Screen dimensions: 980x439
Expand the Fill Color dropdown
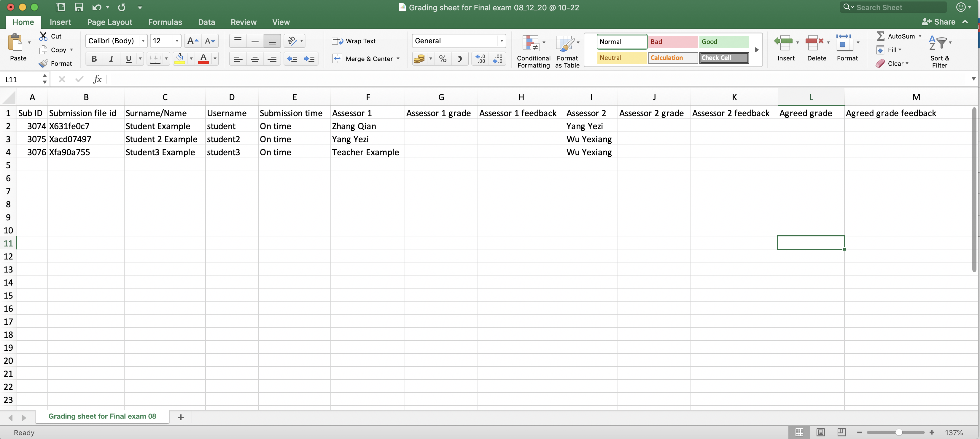(x=191, y=59)
